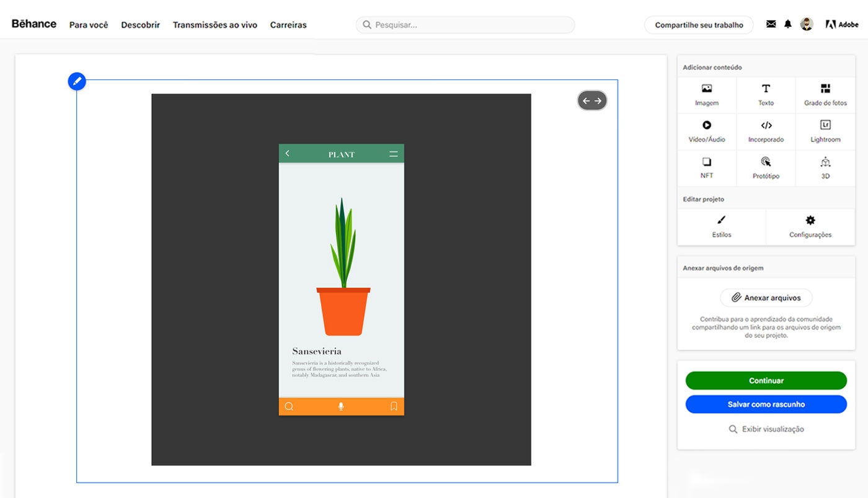
Task: Open project Configurações
Action: click(x=810, y=227)
